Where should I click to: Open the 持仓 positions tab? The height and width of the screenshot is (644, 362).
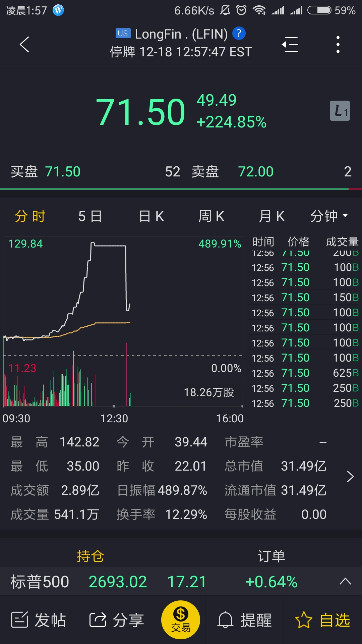pos(90,556)
